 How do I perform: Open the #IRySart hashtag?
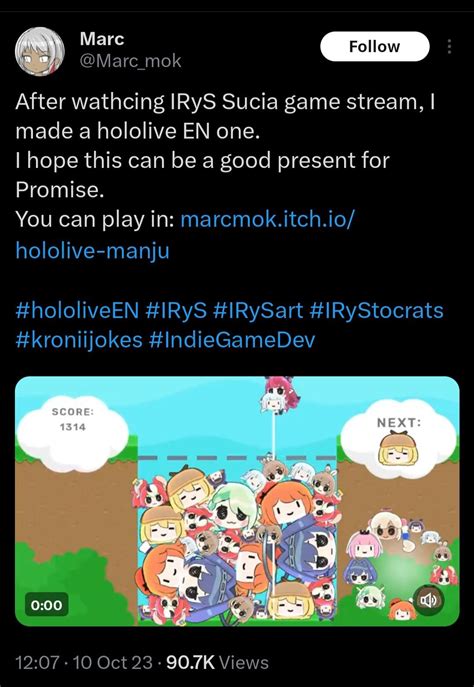(x=258, y=310)
